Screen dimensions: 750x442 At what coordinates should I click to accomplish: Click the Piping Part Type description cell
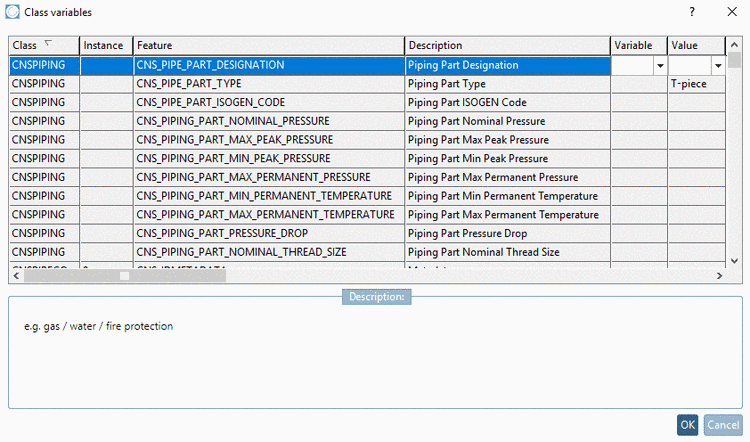tap(507, 84)
